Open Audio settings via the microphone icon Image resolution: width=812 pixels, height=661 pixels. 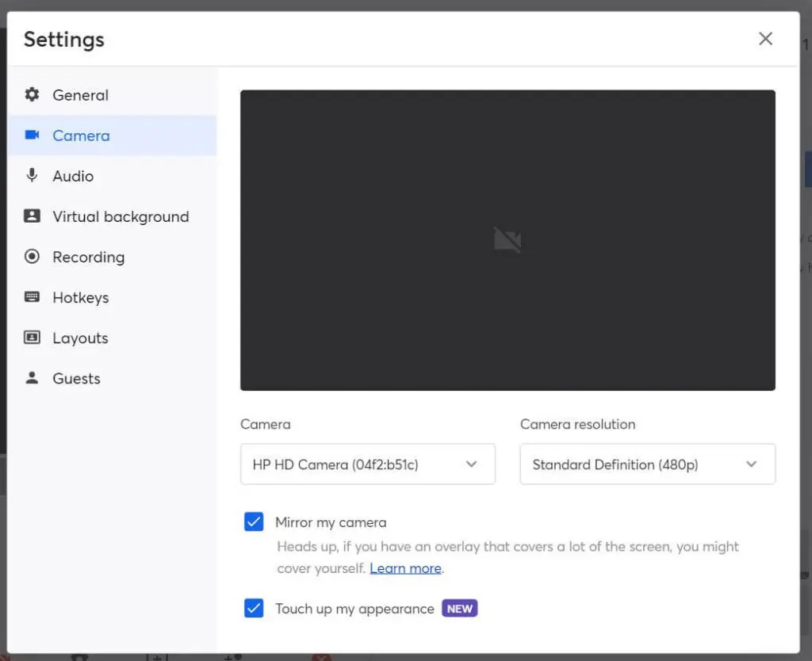pyautogui.click(x=32, y=175)
